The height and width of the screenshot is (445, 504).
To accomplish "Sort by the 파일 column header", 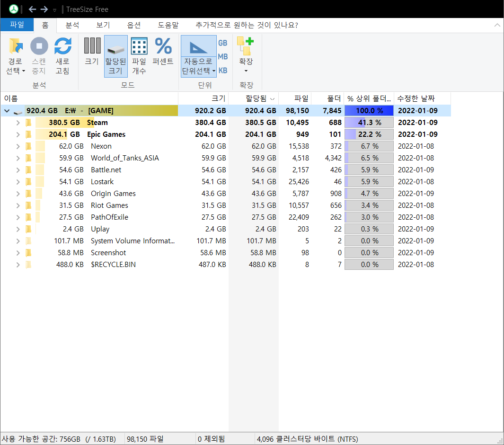I will [295, 98].
